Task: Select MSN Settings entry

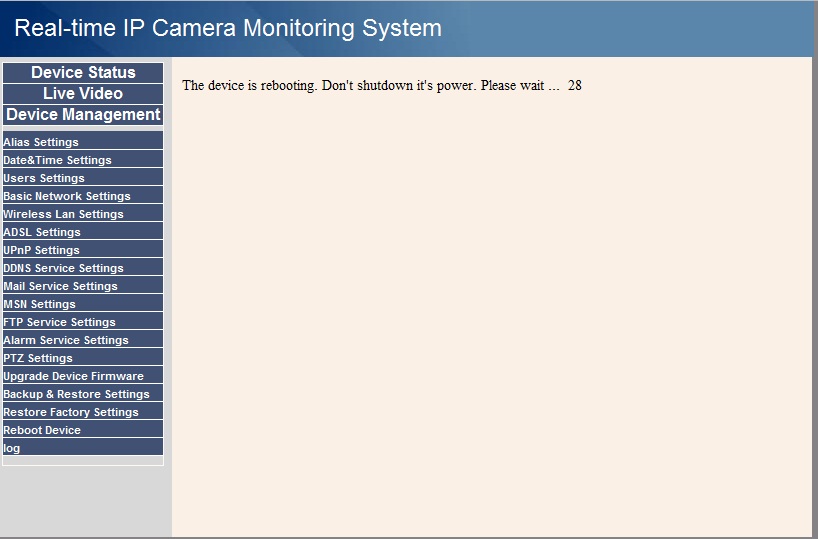Action: click(83, 303)
